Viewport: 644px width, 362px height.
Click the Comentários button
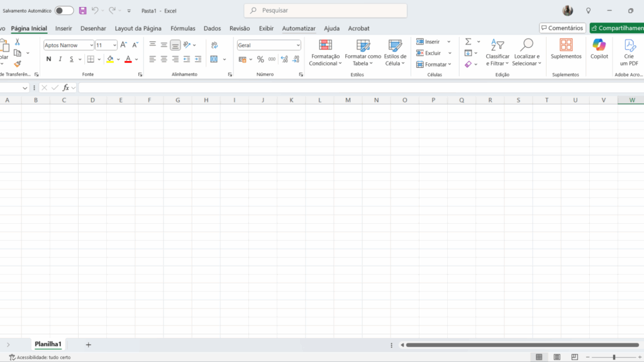coord(562,28)
